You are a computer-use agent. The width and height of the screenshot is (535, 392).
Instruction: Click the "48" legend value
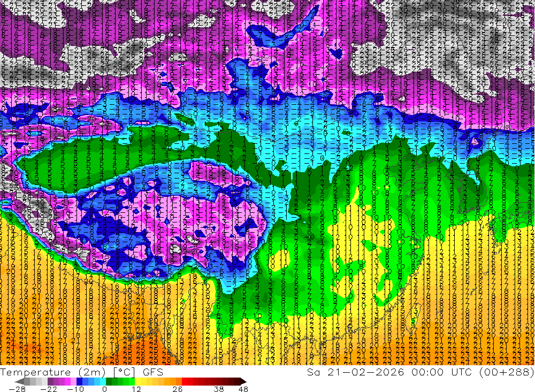coord(243,389)
